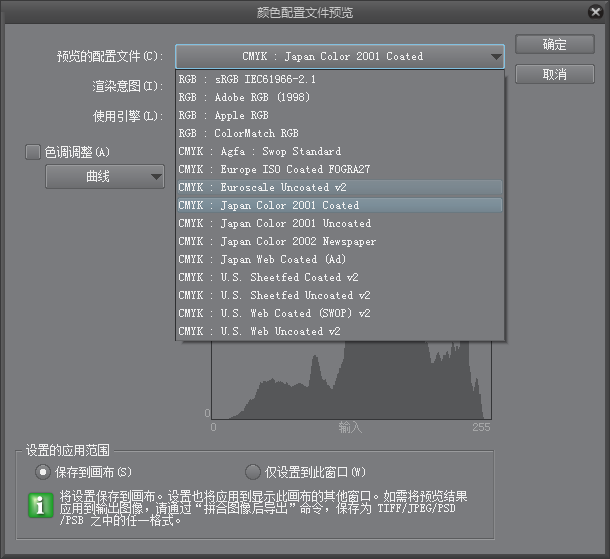Collapse the preview profile dropdown arrow

496,57
